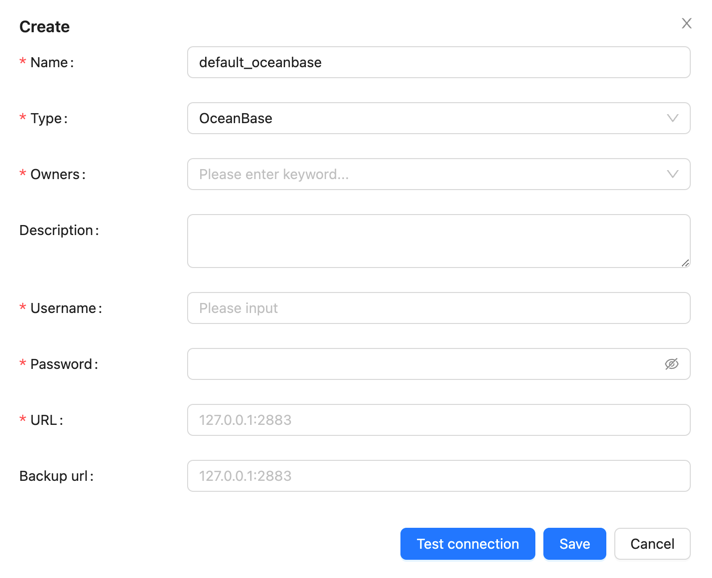The height and width of the screenshot is (578, 712).
Task: Click the Name field containing default_oceanbase
Action: click(x=438, y=62)
